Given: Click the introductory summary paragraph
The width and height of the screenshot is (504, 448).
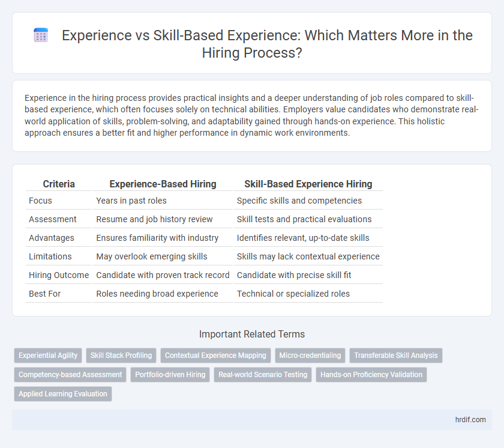Looking at the screenshot, I should pyautogui.click(x=251, y=115).
